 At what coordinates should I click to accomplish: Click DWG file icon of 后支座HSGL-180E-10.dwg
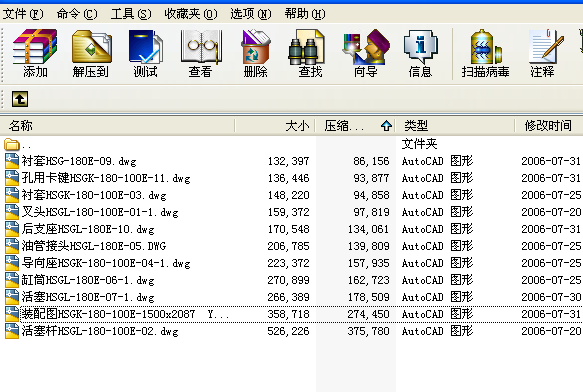(x=12, y=229)
